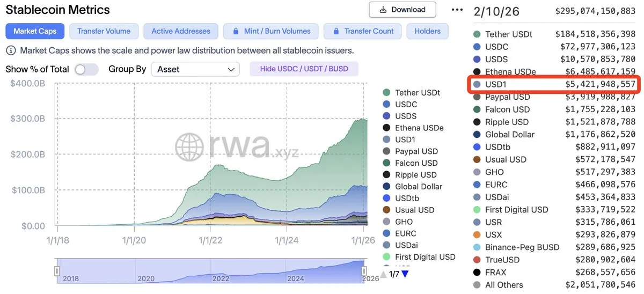
Task: Click the lock icon on Transfer Count
Action: click(x=335, y=31)
